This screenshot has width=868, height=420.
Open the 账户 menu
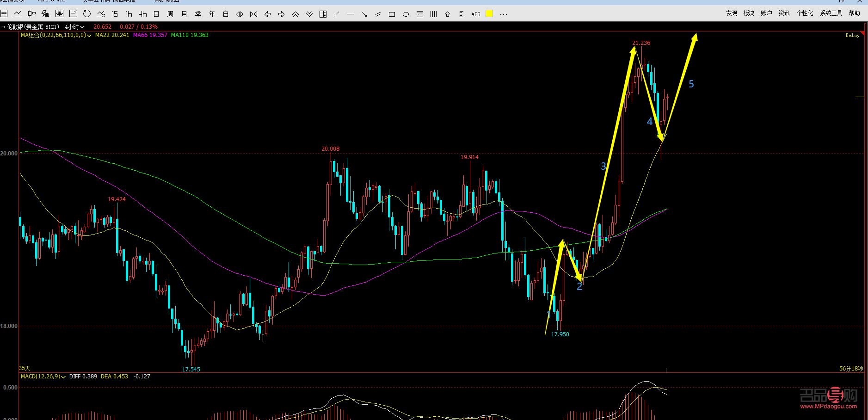tap(766, 13)
